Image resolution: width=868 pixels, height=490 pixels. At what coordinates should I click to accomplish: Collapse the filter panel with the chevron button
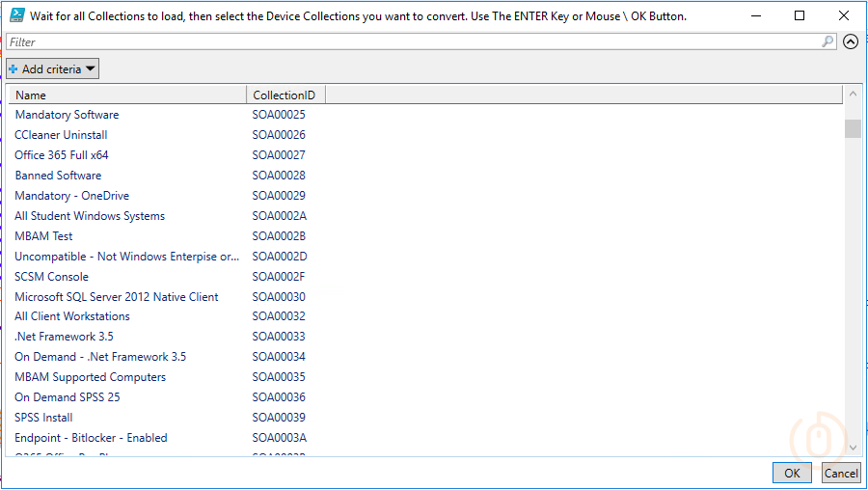click(851, 41)
